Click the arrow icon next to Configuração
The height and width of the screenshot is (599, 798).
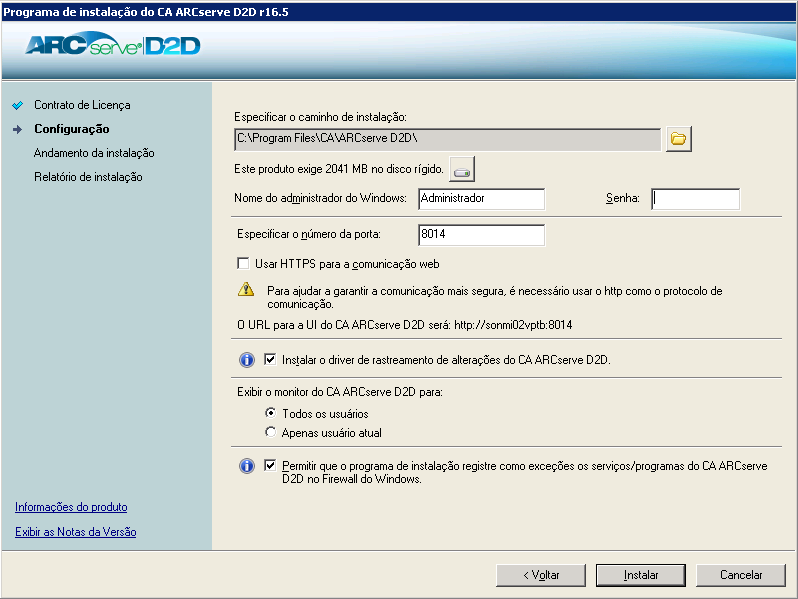(18, 129)
